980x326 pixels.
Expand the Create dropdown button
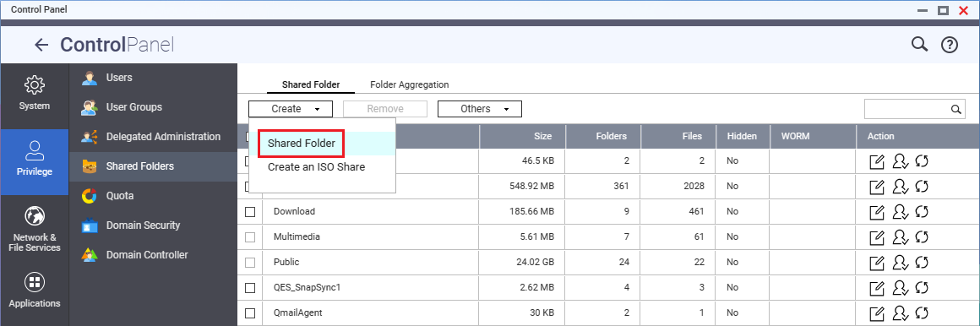[x=291, y=109]
